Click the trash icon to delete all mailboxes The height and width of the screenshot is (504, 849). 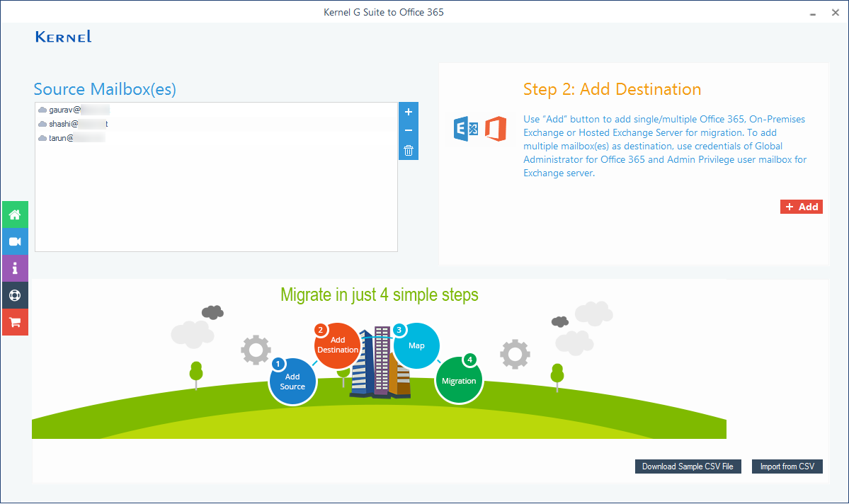[x=409, y=151]
